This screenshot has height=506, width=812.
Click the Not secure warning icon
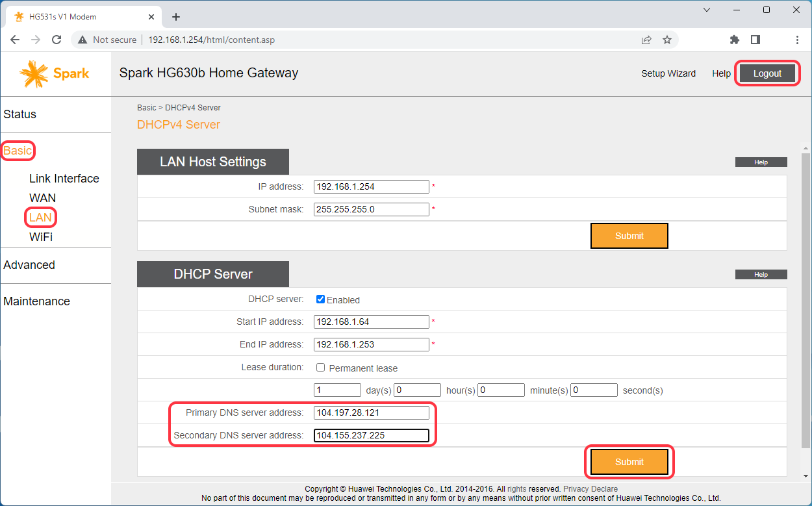point(82,40)
